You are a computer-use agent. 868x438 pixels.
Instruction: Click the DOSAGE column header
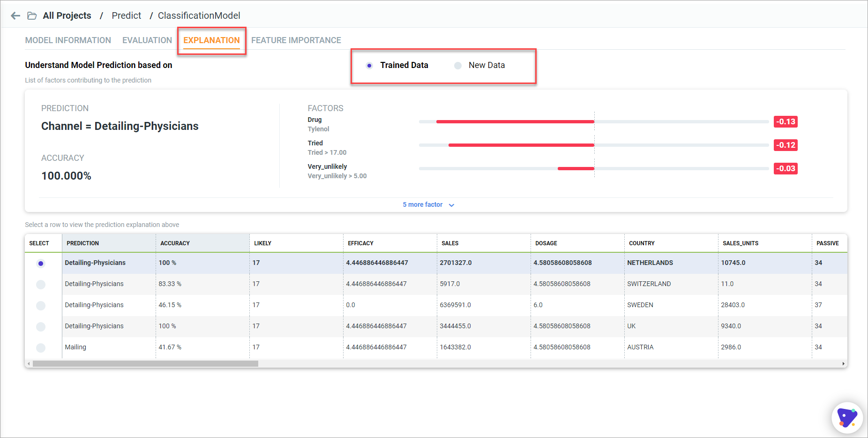577,243
